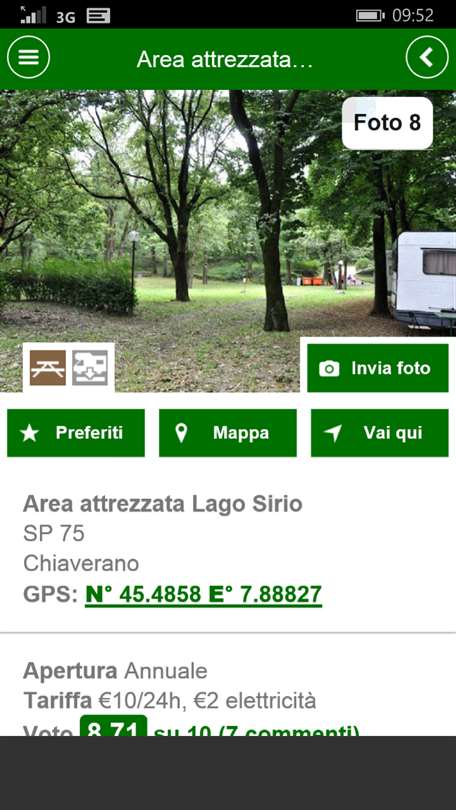Open the hamburger menu icon
Viewport: 456px width, 810px height.
tap(28, 57)
